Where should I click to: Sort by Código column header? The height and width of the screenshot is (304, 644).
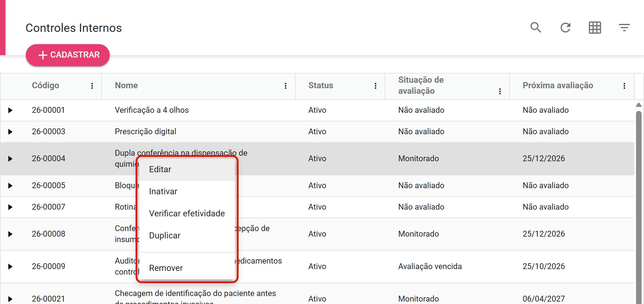click(45, 85)
